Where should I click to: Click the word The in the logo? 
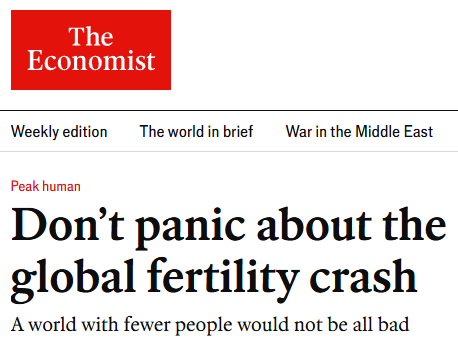(91, 36)
